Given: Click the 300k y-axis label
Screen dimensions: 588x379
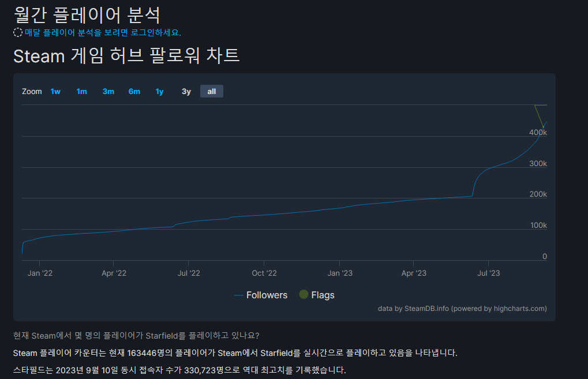Looking at the screenshot, I should tap(538, 163).
